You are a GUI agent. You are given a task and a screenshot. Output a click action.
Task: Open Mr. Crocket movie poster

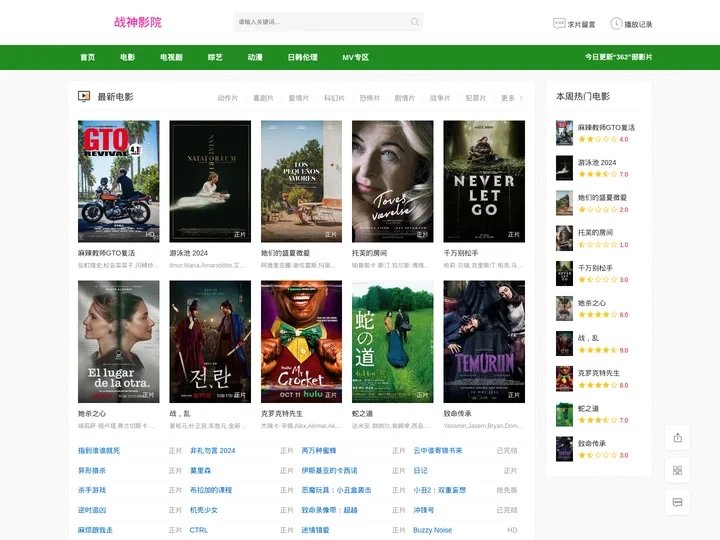coord(301,342)
